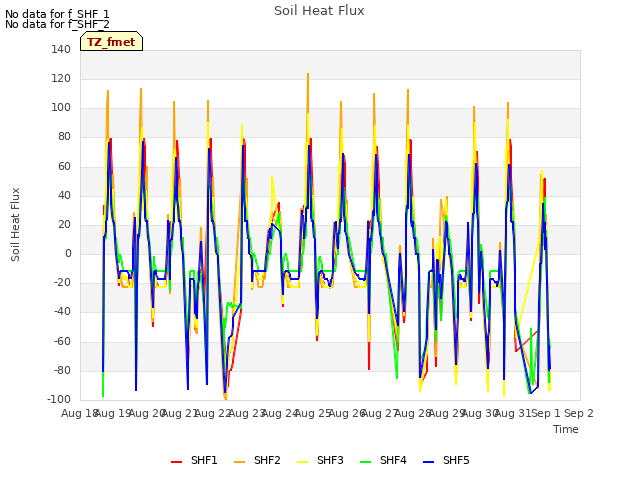This screenshot has width=640, height=480.
Task: Click the 40 y-axis tick label
Action: coord(64,195)
